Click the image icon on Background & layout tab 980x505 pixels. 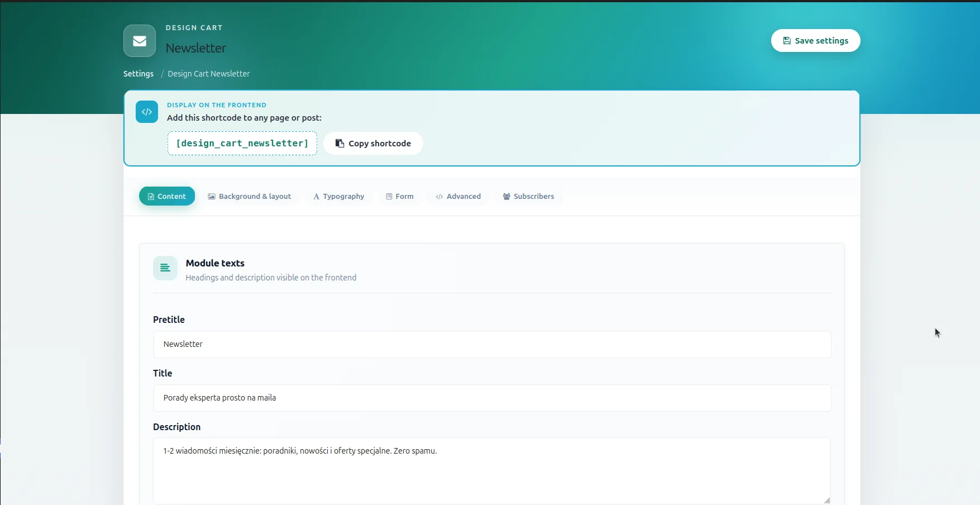pyautogui.click(x=212, y=197)
